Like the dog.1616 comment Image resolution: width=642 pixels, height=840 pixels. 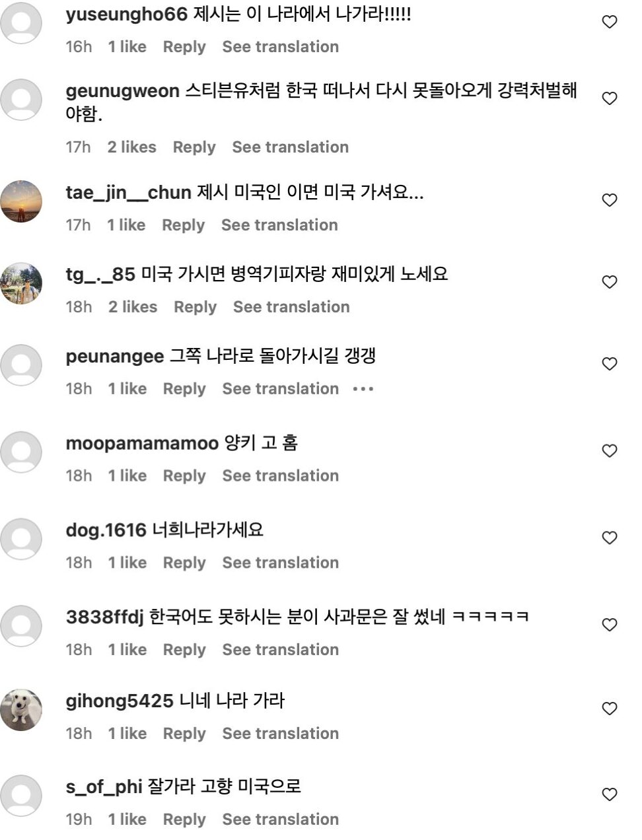coord(609,538)
